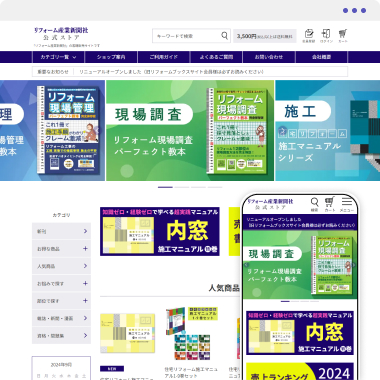
Task: Open the よくあるご質問 navigation item
Action: [216, 57]
